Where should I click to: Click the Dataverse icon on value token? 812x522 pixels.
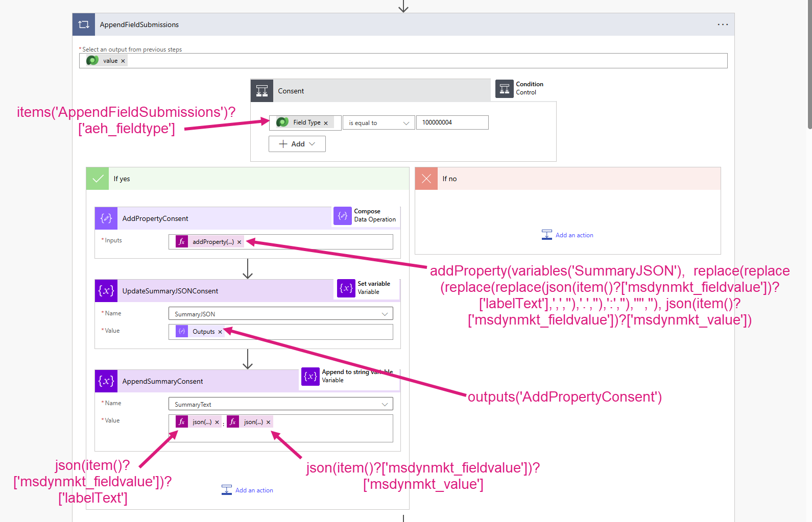point(92,61)
